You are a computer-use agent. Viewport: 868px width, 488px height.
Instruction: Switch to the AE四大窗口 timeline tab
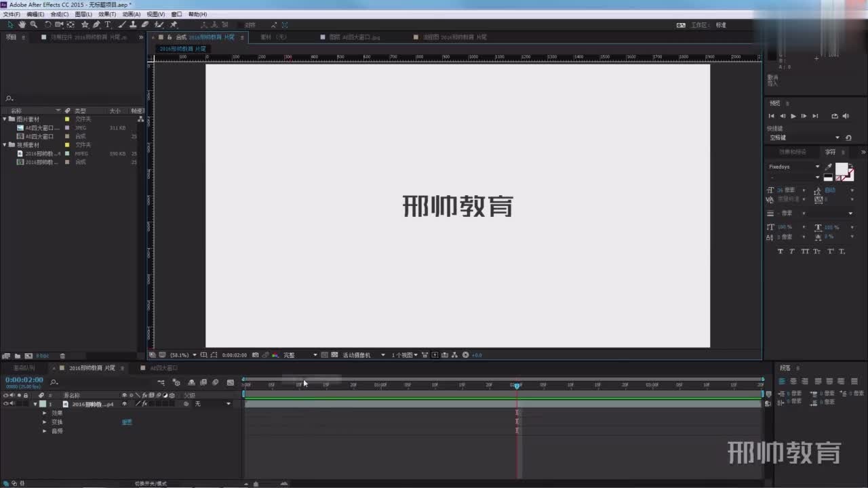coord(163,368)
